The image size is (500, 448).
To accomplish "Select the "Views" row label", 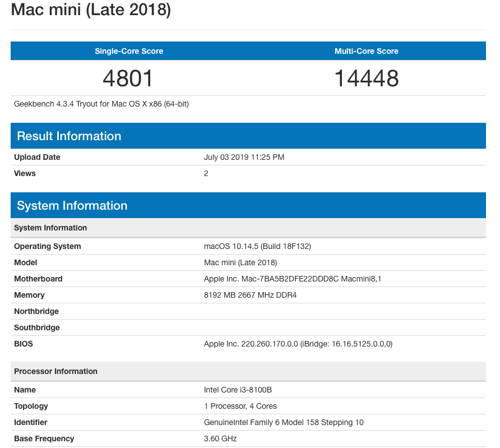I will [25, 173].
